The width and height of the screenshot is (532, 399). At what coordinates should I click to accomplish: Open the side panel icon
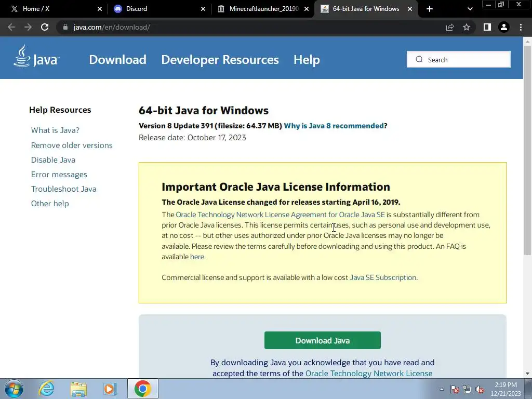click(x=487, y=27)
